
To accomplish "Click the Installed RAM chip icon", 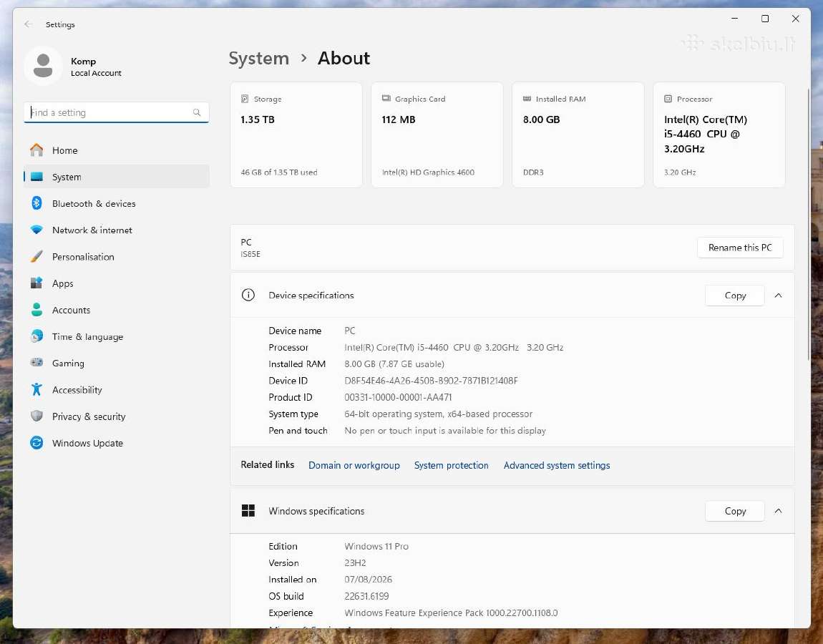I will coord(527,99).
